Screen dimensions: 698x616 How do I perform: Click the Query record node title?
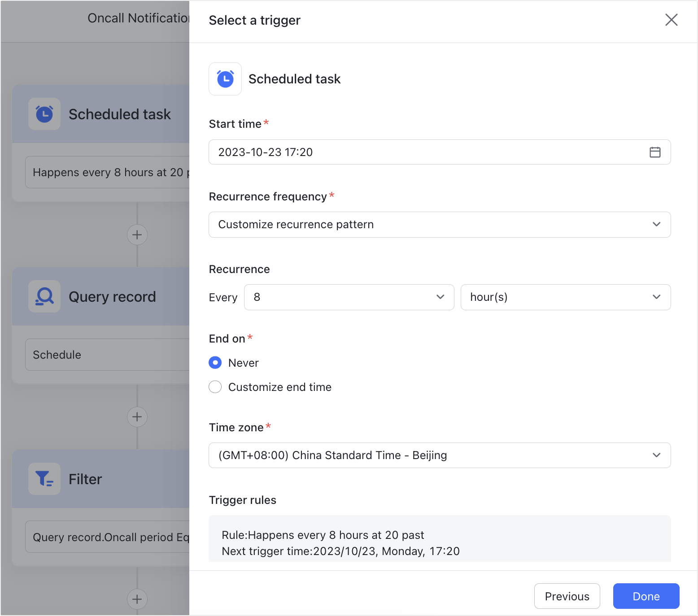(112, 297)
